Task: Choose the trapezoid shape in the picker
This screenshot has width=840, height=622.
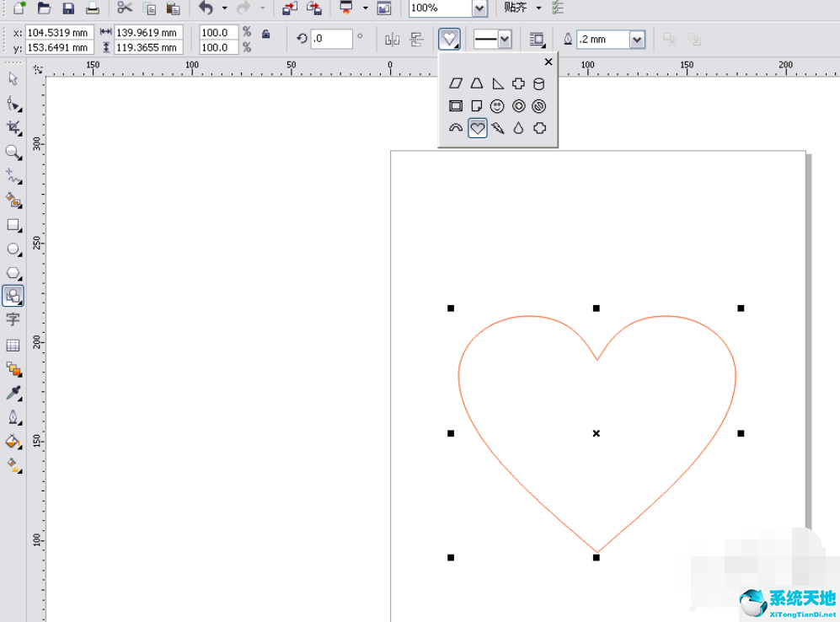Action: [477, 83]
